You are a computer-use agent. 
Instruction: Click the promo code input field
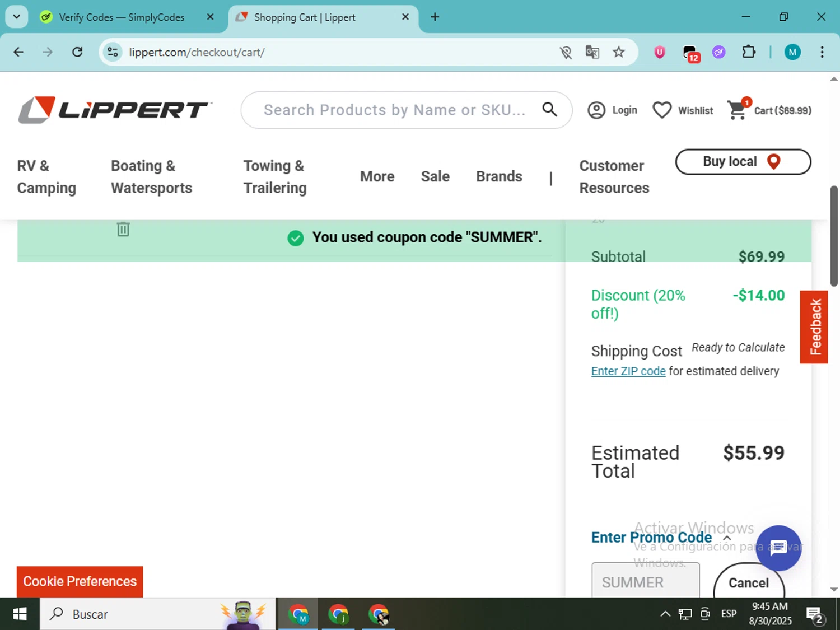pyautogui.click(x=646, y=581)
